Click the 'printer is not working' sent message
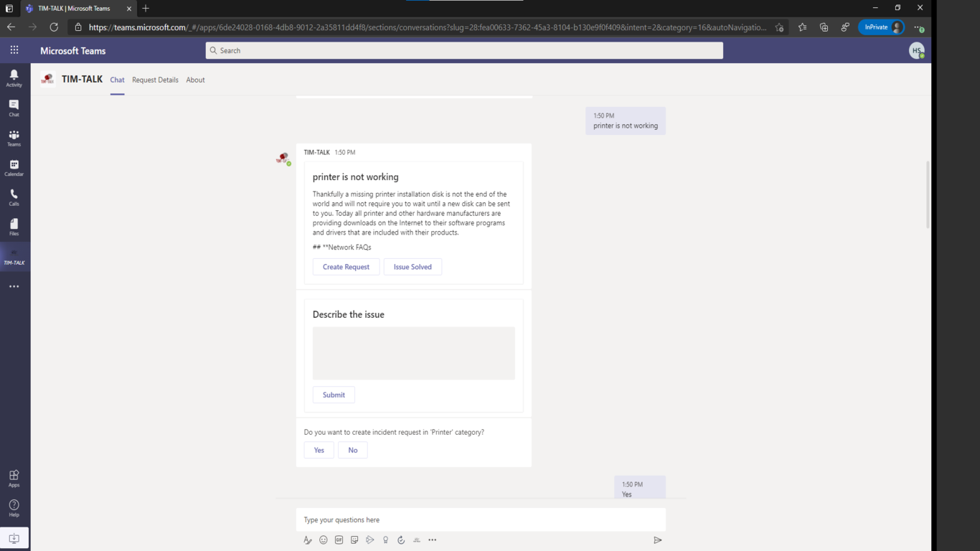Viewport: 980px width, 551px height. (x=626, y=121)
